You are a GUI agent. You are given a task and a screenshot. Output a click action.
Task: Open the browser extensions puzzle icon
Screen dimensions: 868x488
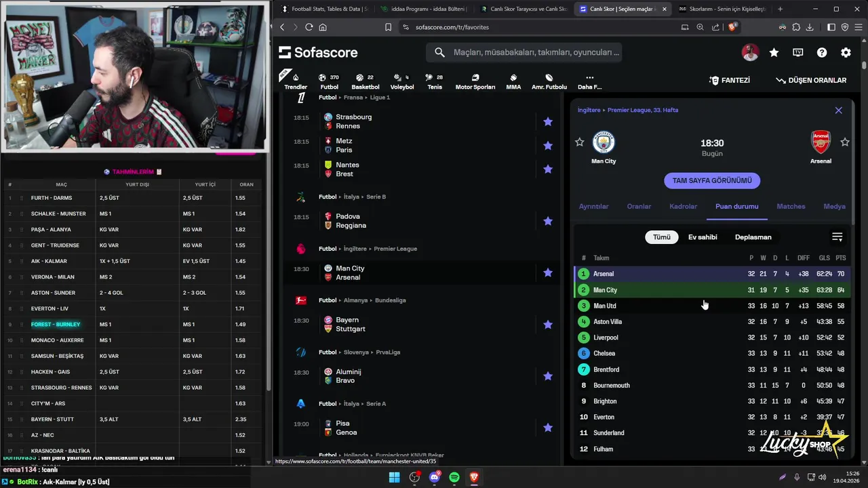[795, 27]
